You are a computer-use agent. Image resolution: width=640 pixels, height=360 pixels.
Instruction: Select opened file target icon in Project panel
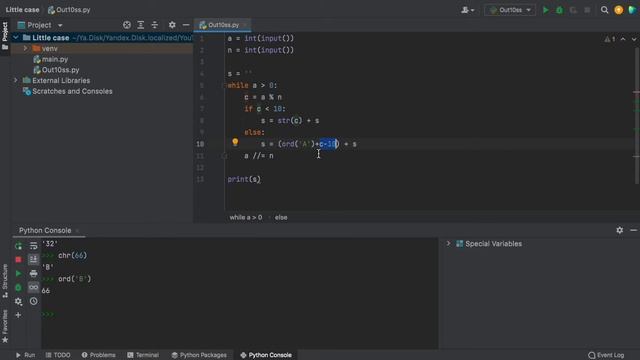127,25
